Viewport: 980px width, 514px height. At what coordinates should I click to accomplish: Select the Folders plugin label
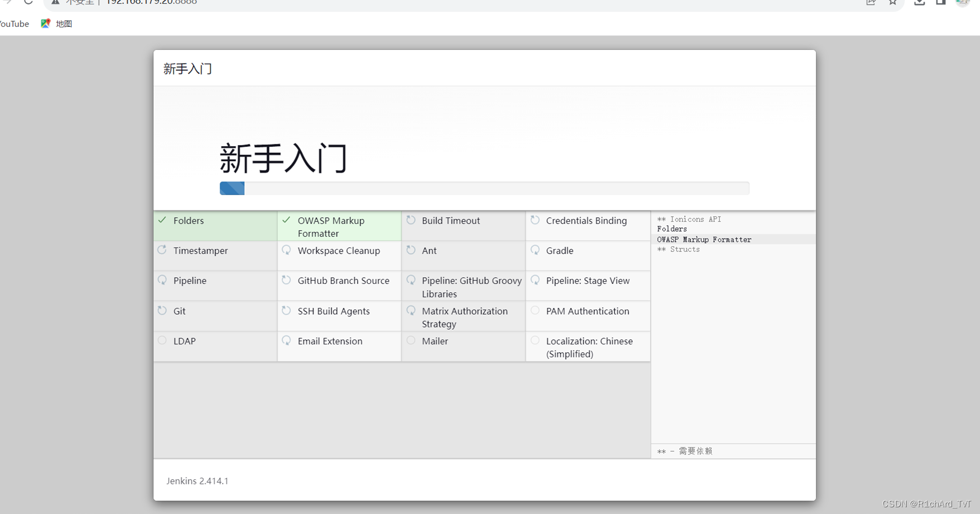click(x=189, y=221)
